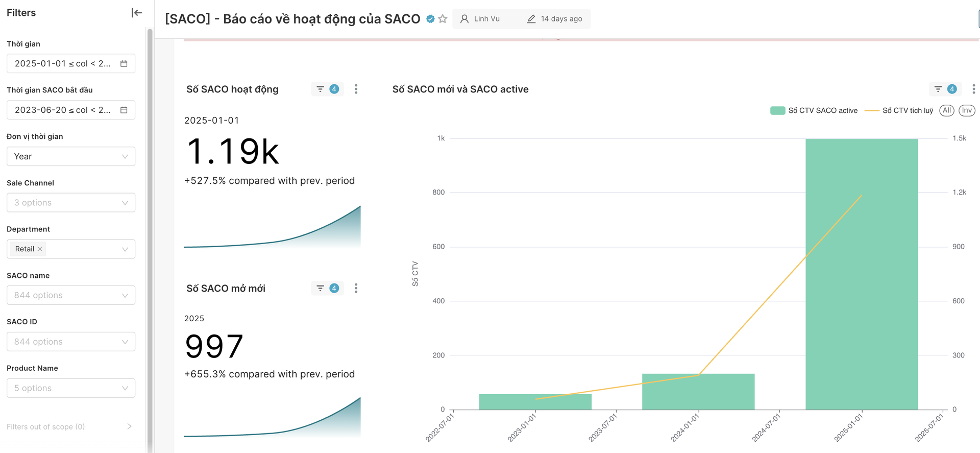Click the verified certification badge icon
This screenshot has width=980, height=453.
[430, 19]
